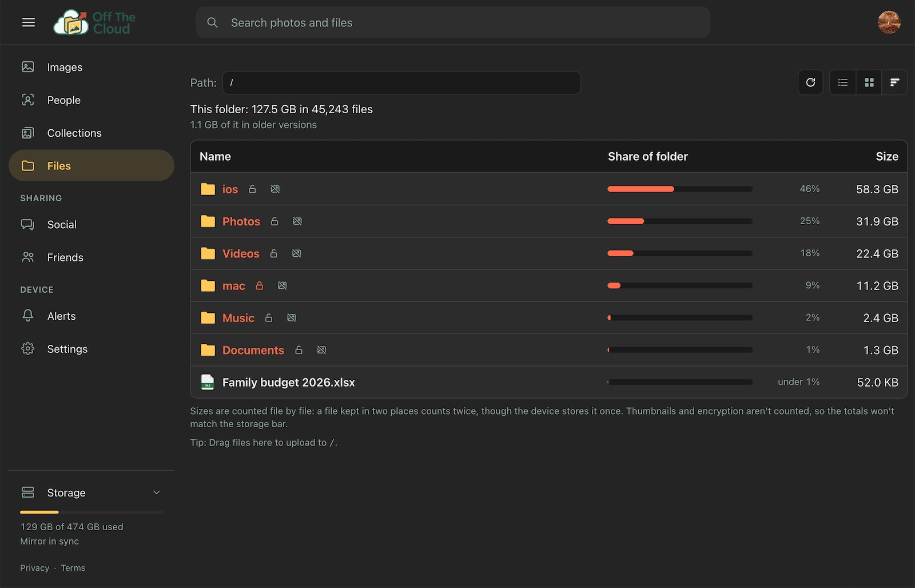Open the Privacy link
915x588 pixels.
point(35,568)
